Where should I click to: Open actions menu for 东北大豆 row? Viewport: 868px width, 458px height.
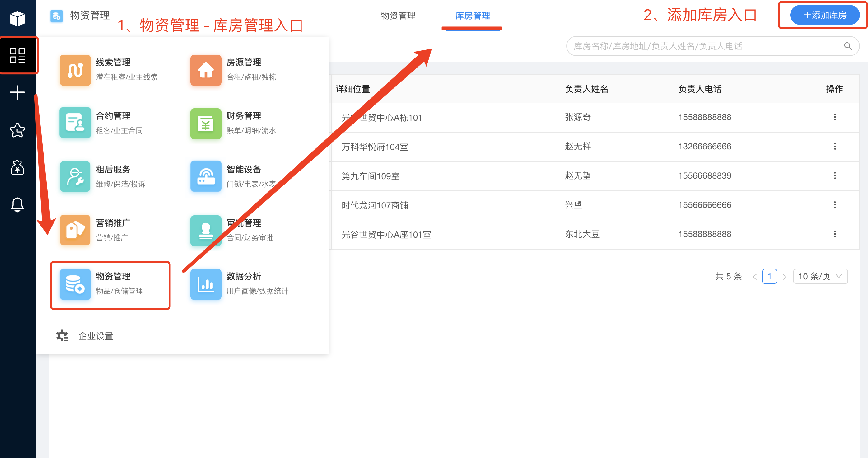tap(835, 234)
